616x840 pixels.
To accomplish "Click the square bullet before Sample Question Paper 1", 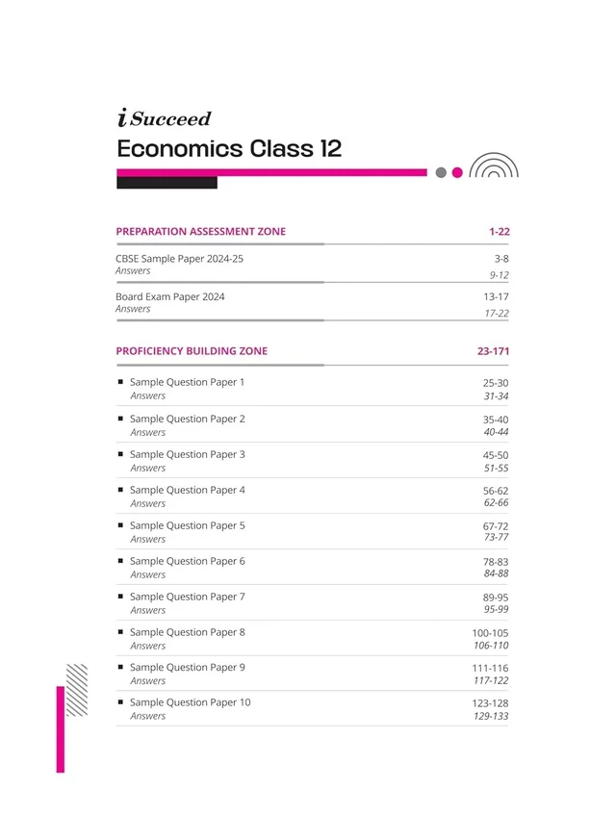I will pos(120,382).
